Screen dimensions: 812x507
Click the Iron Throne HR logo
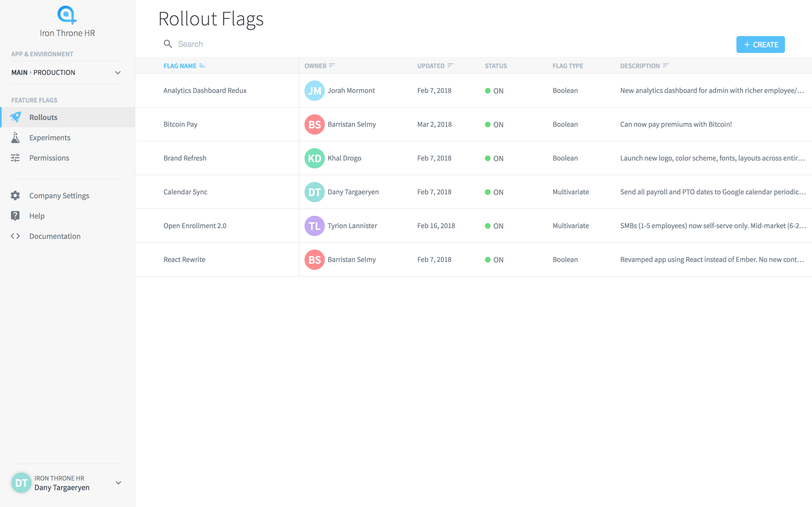[x=67, y=15]
